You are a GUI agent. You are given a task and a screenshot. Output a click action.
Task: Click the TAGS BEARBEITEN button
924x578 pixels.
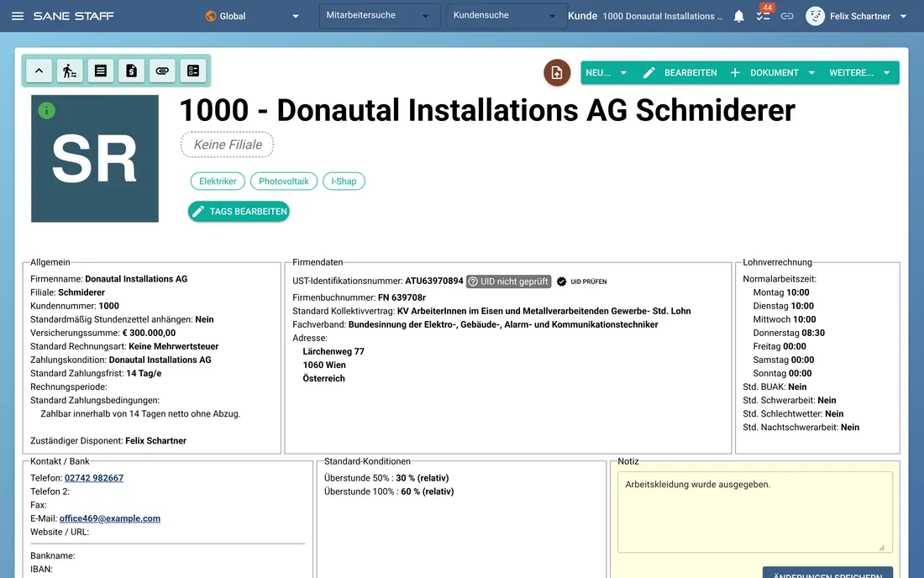239,212
